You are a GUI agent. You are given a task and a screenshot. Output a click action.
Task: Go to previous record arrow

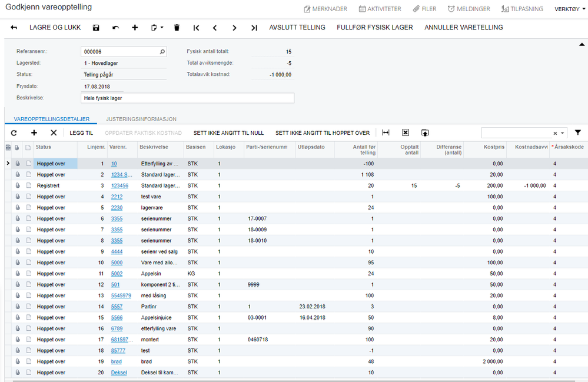pos(215,28)
